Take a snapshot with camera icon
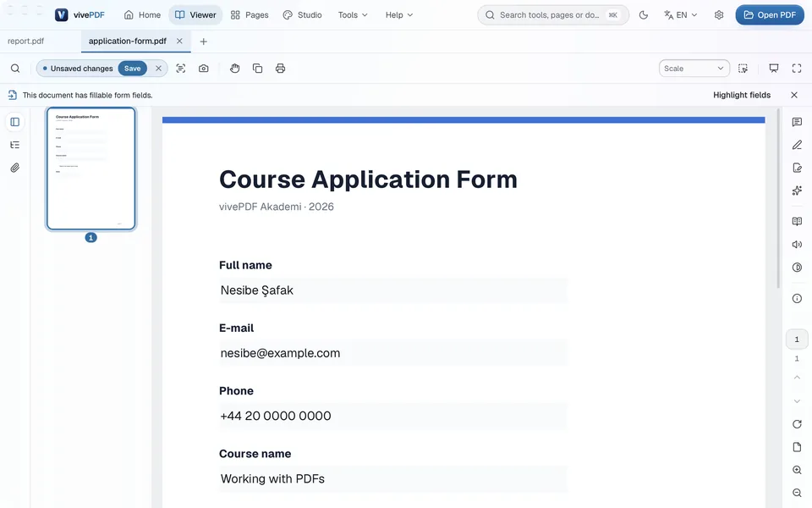Viewport: 812px width, 508px height. (x=204, y=69)
